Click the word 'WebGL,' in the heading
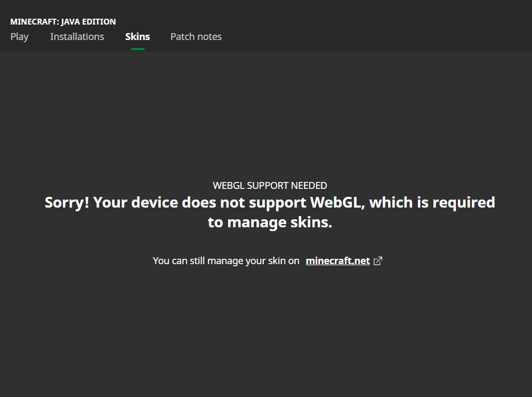The image size is (532, 397). tap(337, 202)
